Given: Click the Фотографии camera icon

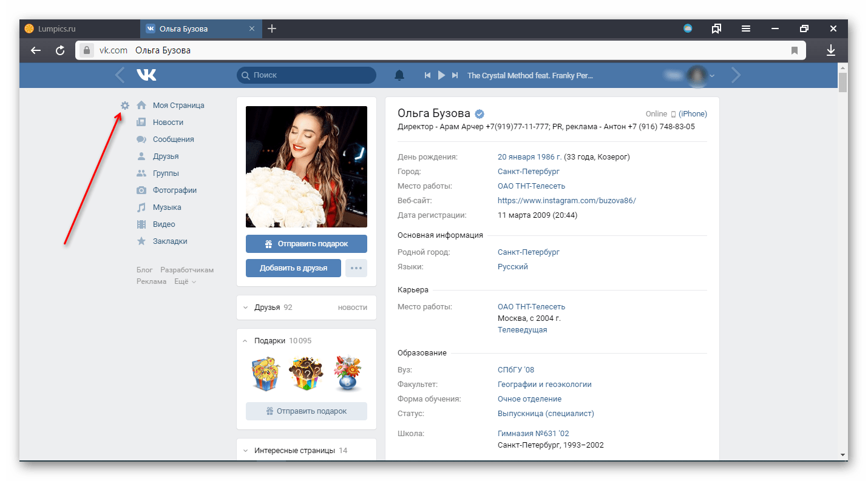Looking at the screenshot, I should tap(141, 190).
